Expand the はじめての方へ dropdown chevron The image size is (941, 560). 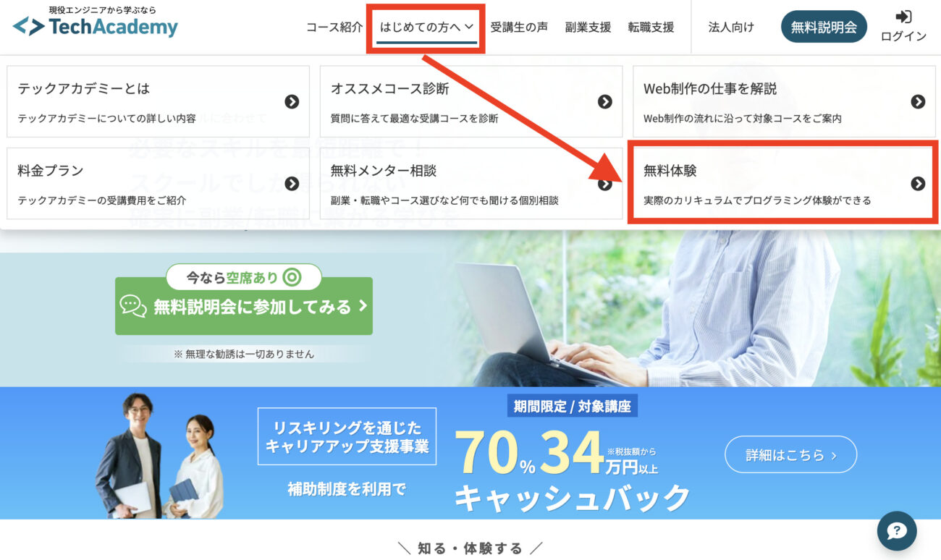[x=469, y=27]
